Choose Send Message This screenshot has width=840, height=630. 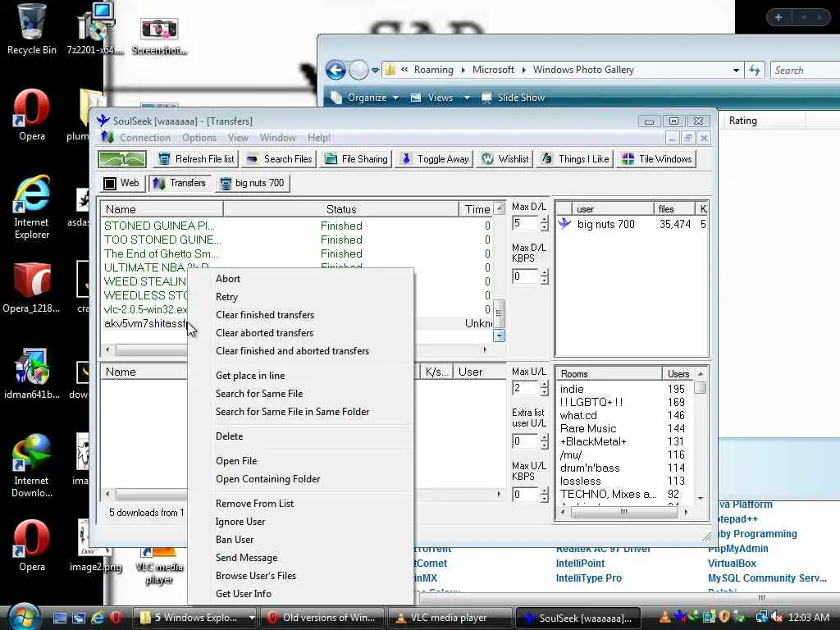(x=301, y=558)
